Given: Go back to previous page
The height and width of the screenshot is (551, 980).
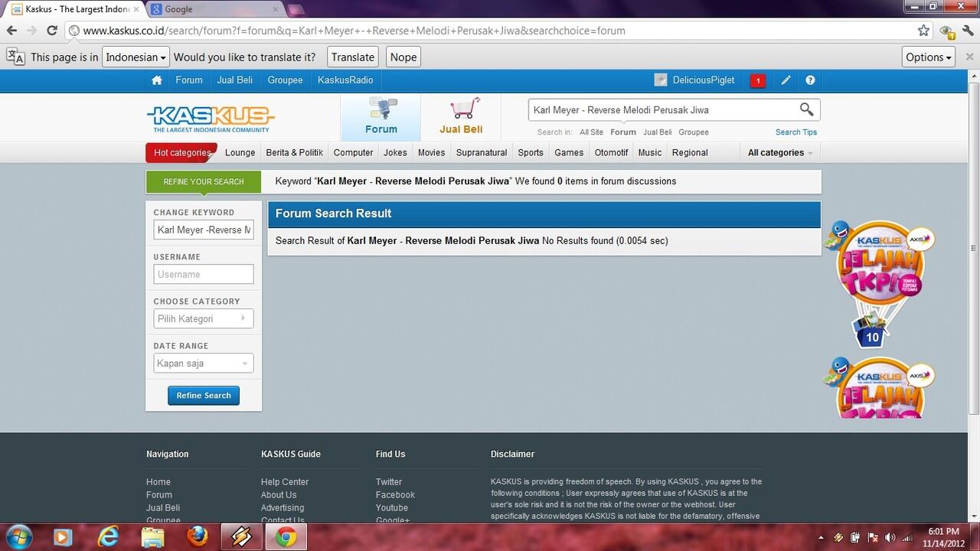Looking at the screenshot, I should pos(11,31).
